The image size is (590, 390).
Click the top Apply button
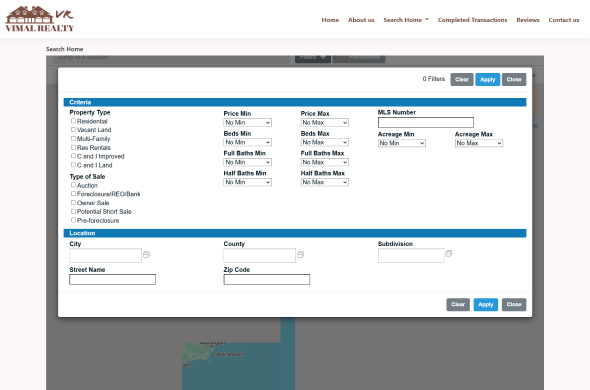click(x=487, y=79)
